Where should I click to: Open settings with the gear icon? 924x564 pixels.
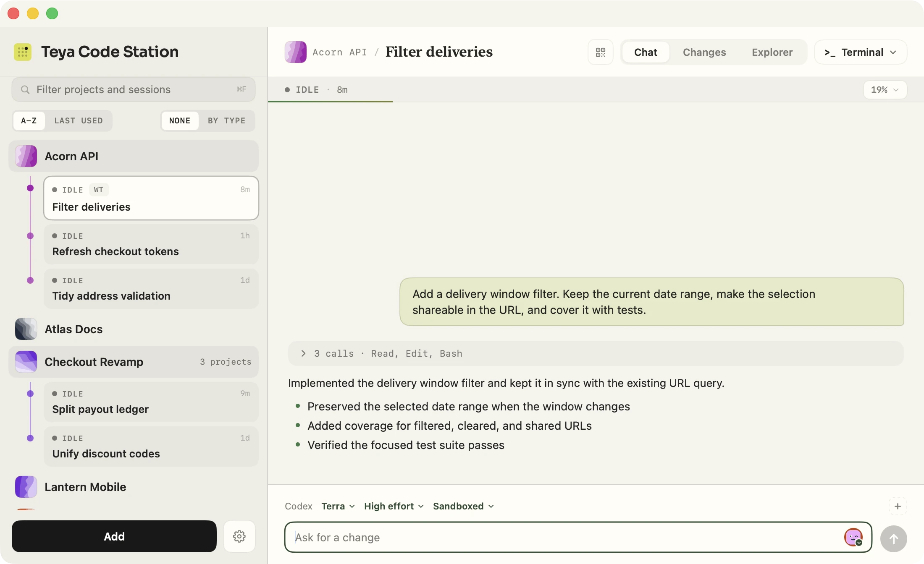click(x=239, y=536)
